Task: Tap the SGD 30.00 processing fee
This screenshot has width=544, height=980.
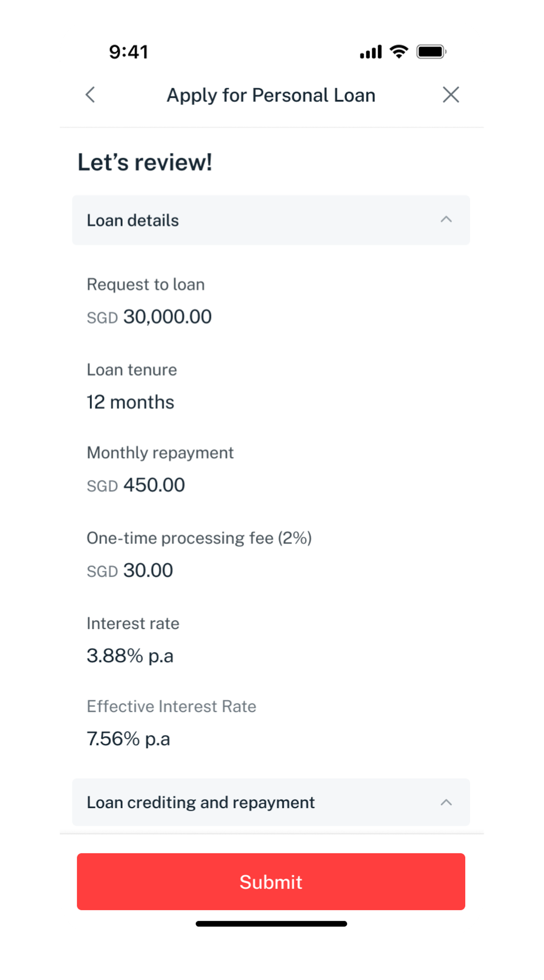Action: [x=130, y=571]
